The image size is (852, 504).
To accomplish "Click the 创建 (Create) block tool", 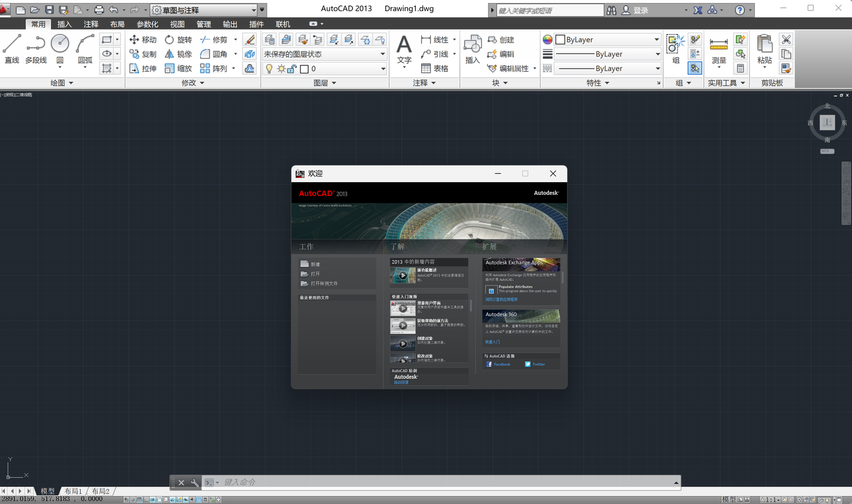I will pyautogui.click(x=501, y=40).
